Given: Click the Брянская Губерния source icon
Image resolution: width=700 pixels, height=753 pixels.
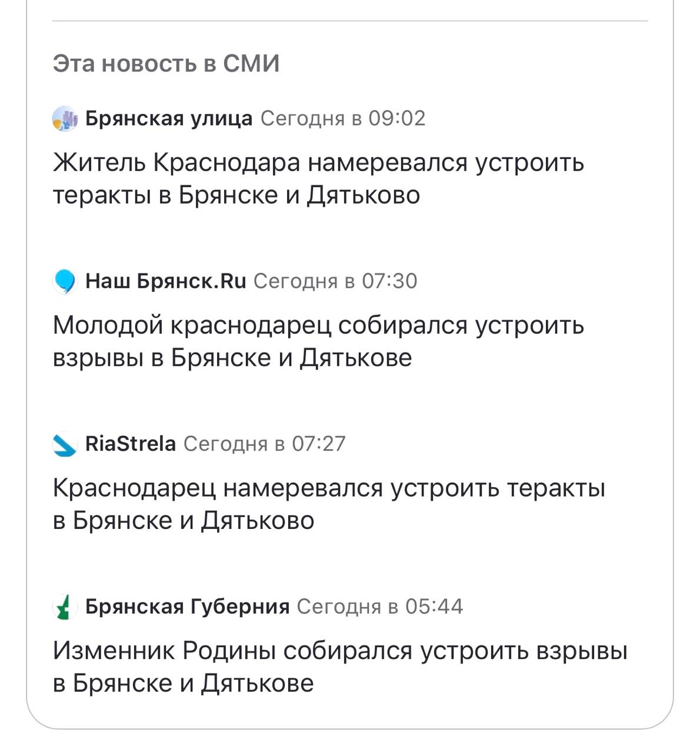Looking at the screenshot, I should [65, 607].
